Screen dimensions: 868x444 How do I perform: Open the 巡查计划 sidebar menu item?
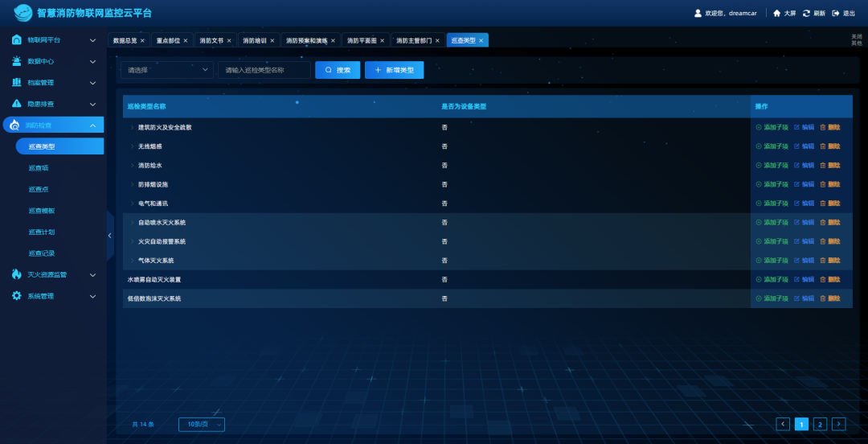(x=42, y=232)
